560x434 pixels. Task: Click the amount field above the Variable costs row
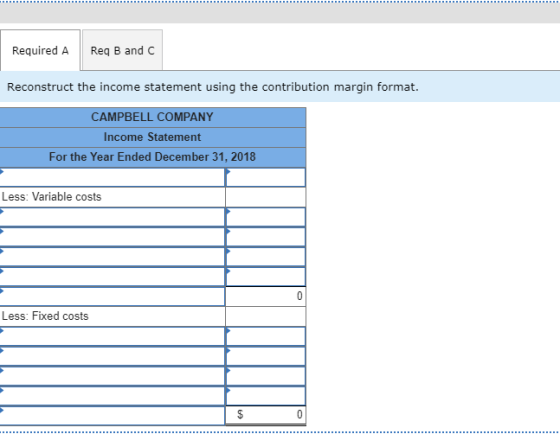(266, 177)
